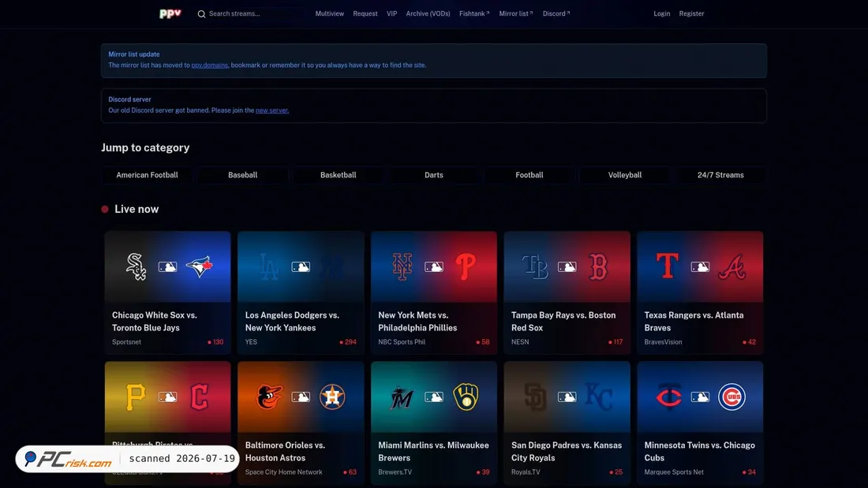Click MLB logo on Twins vs. Cubs card
This screenshot has width=868, height=488.
click(x=700, y=397)
